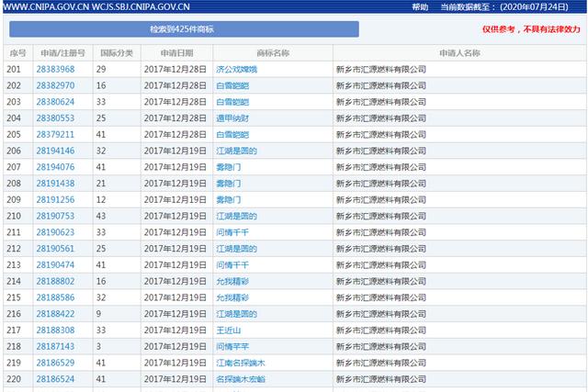Open registration number 28190561
This screenshot has width=588, height=392.
pos(55,249)
